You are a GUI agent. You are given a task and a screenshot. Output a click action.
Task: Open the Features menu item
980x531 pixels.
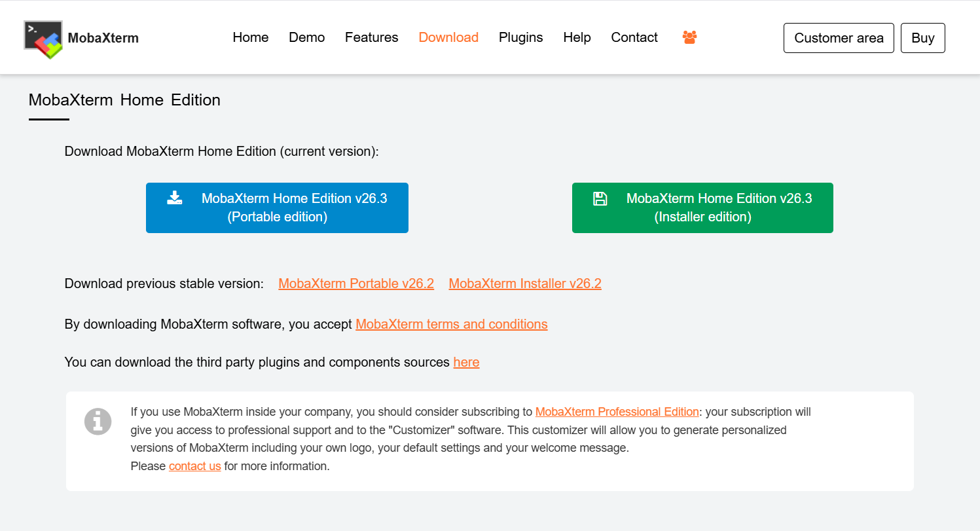372,37
